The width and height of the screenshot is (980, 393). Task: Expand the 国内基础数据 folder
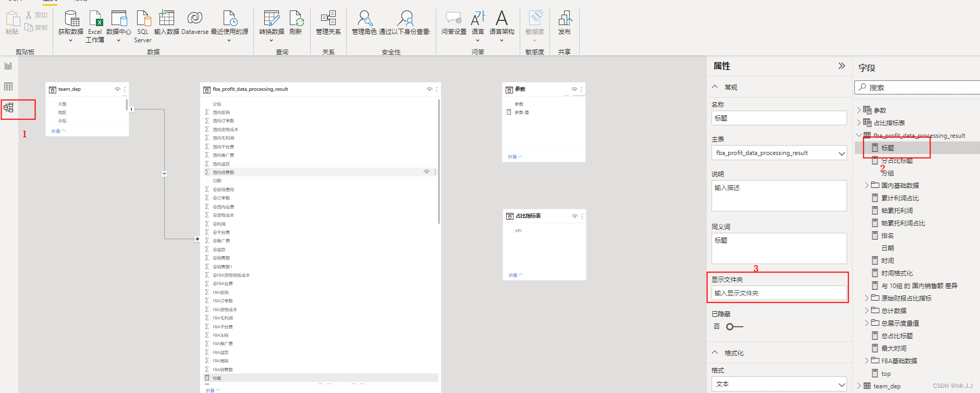pos(867,185)
